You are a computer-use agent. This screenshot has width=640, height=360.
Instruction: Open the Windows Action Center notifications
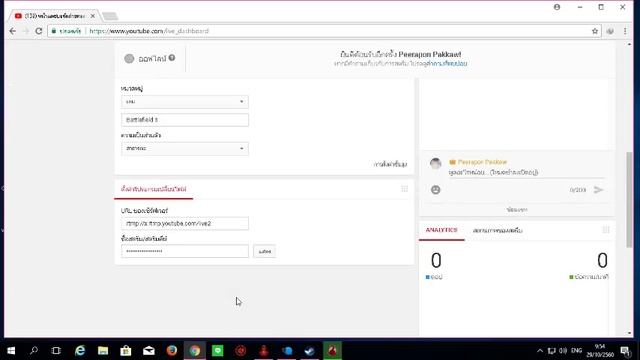[x=625, y=351]
